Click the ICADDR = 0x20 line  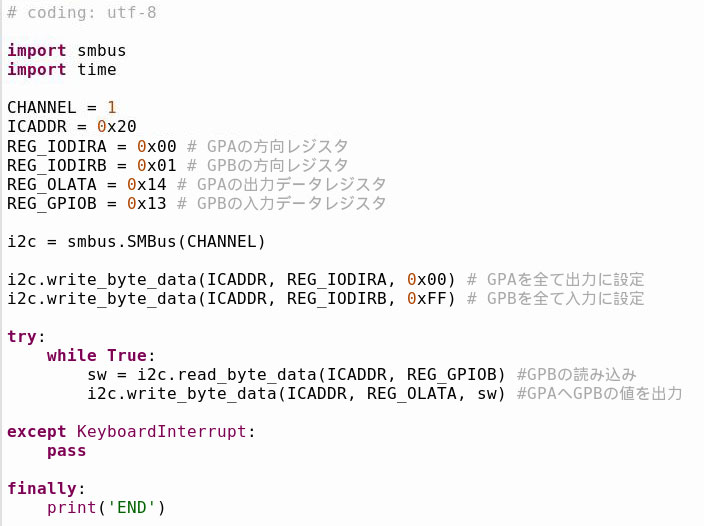click(72, 127)
